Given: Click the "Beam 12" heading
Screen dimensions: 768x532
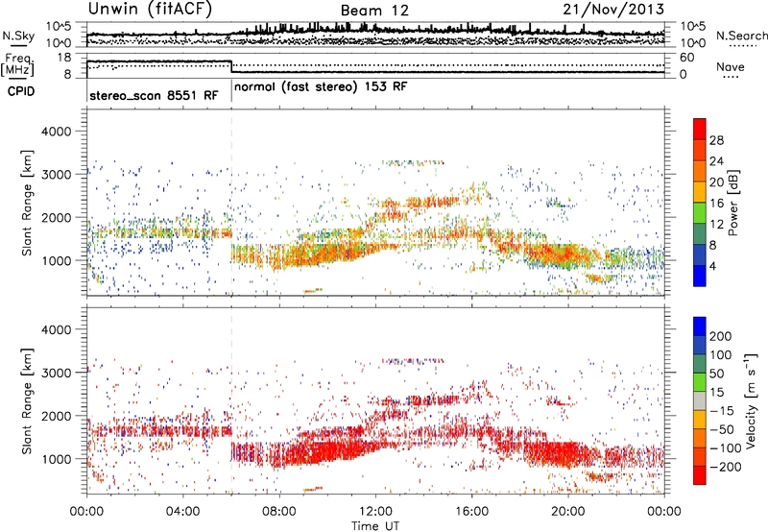Looking at the screenshot, I should [374, 11].
